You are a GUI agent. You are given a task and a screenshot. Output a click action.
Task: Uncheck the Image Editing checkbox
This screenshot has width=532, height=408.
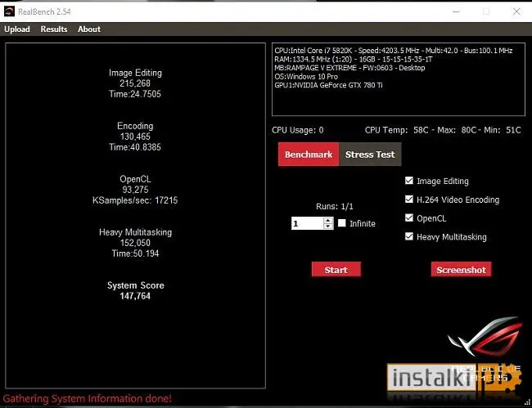[409, 181]
